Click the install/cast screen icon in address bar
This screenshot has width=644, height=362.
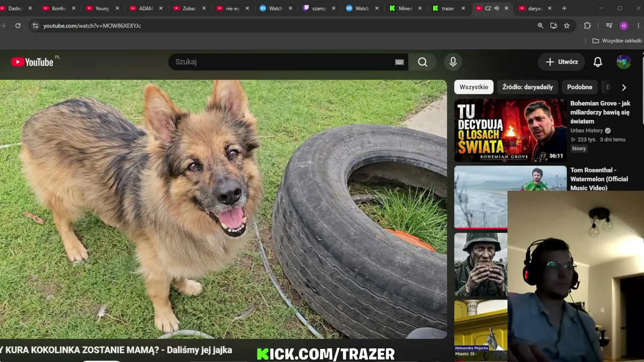pos(553,26)
